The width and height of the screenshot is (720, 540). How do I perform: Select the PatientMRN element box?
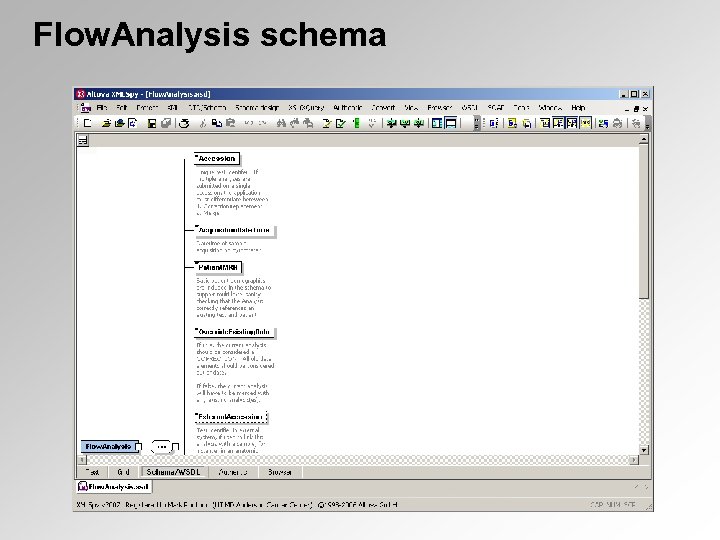(218, 267)
